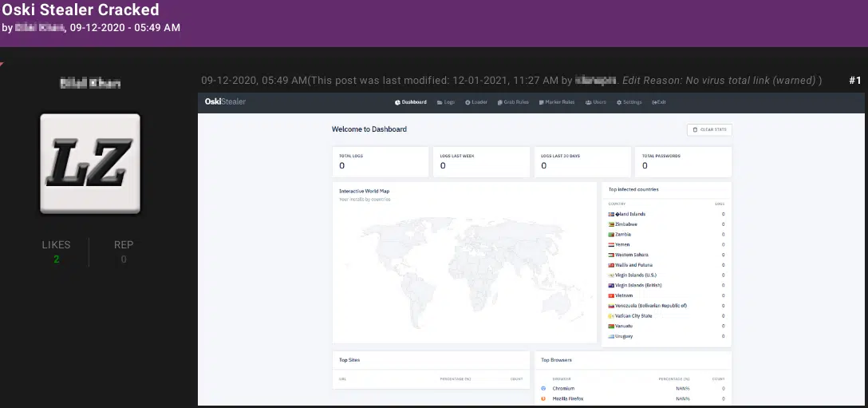Image resolution: width=868 pixels, height=408 pixels.
Task: Click the Vietnam flag icon
Action: tap(611, 295)
